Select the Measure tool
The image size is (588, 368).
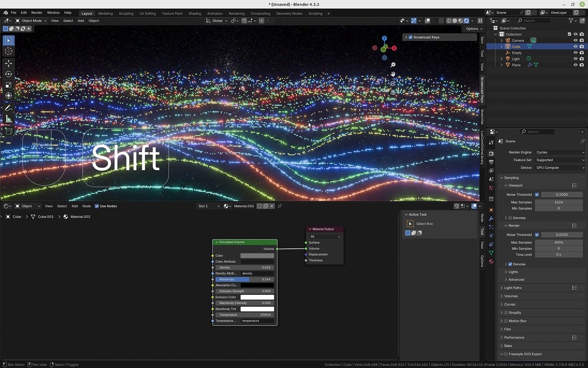(9, 119)
